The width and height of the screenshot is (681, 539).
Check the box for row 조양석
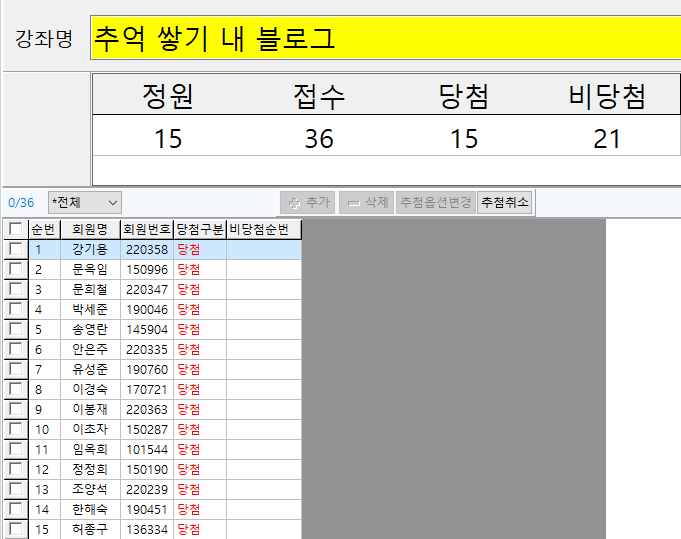pyautogui.click(x=16, y=489)
